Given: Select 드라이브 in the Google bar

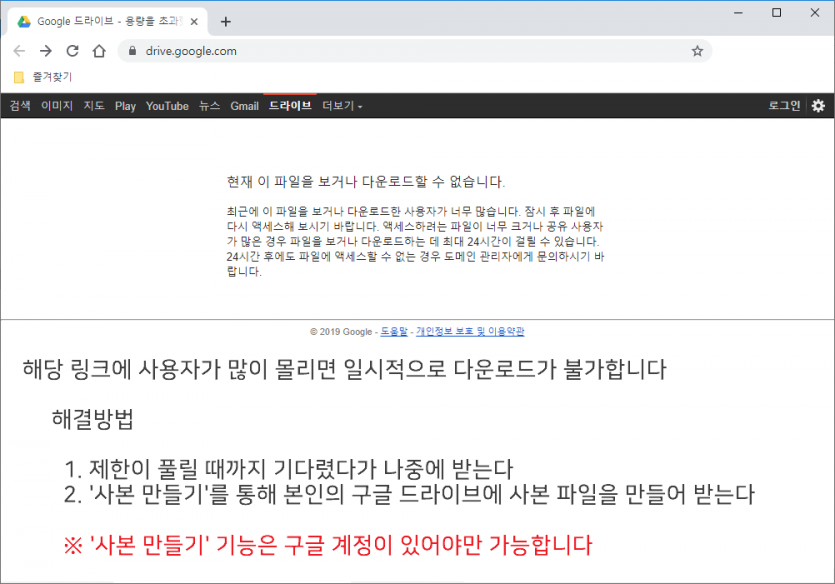Looking at the screenshot, I should (x=290, y=106).
